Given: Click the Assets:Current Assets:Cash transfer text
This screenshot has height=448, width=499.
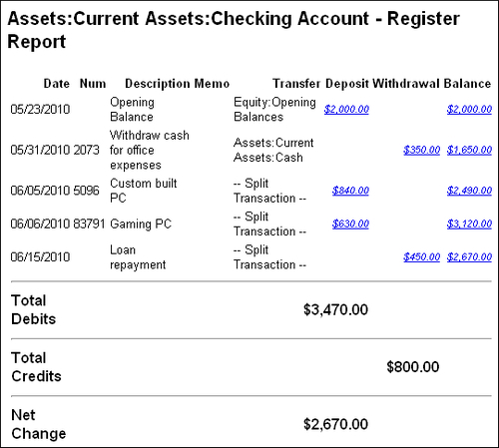Looking at the screenshot, I should click(x=273, y=150).
